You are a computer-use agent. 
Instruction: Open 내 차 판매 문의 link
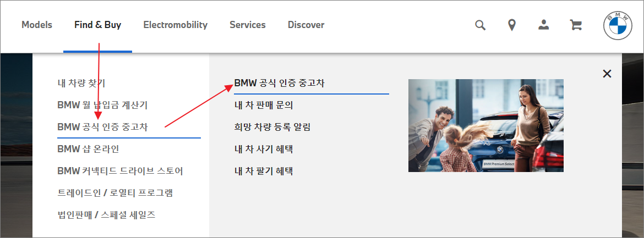pos(263,105)
